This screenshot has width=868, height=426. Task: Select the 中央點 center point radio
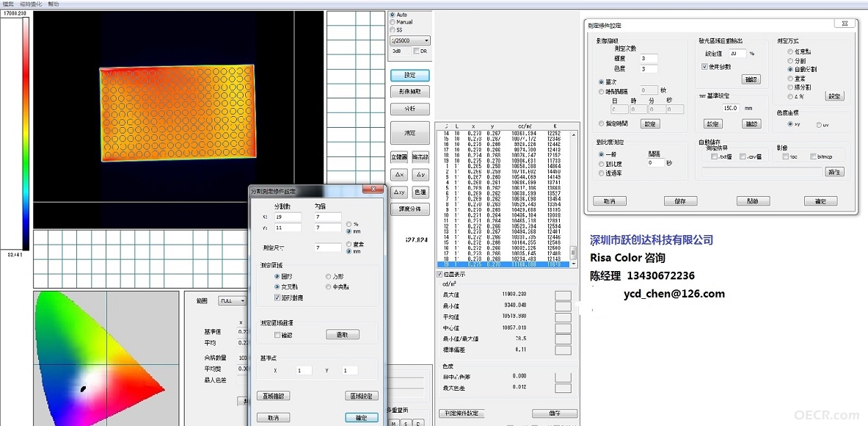tap(328, 287)
